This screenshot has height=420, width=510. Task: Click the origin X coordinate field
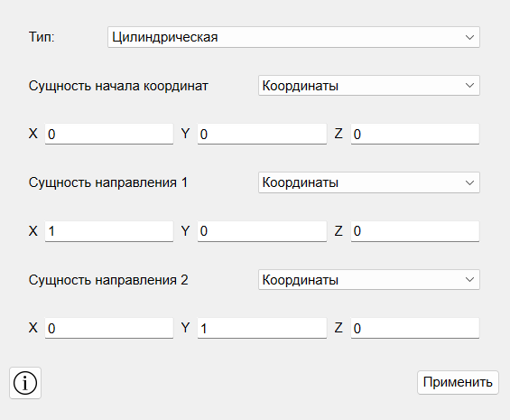(109, 134)
